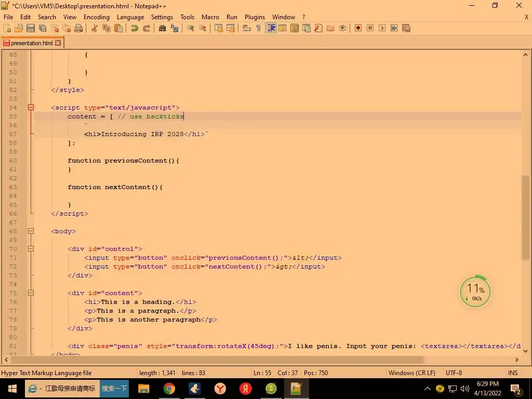
Task: Open the Macro menu
Action: click(210, 17)
